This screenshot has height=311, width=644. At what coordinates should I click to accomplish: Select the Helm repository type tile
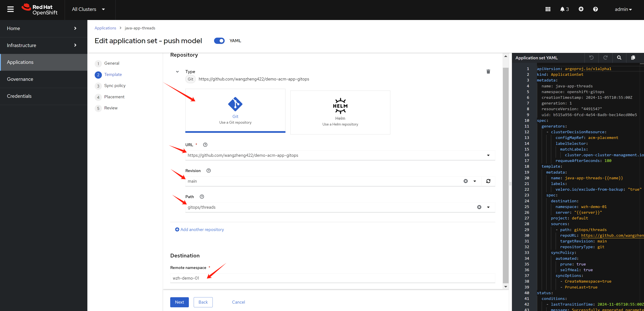pyautogui.click(x=340, y=113)
